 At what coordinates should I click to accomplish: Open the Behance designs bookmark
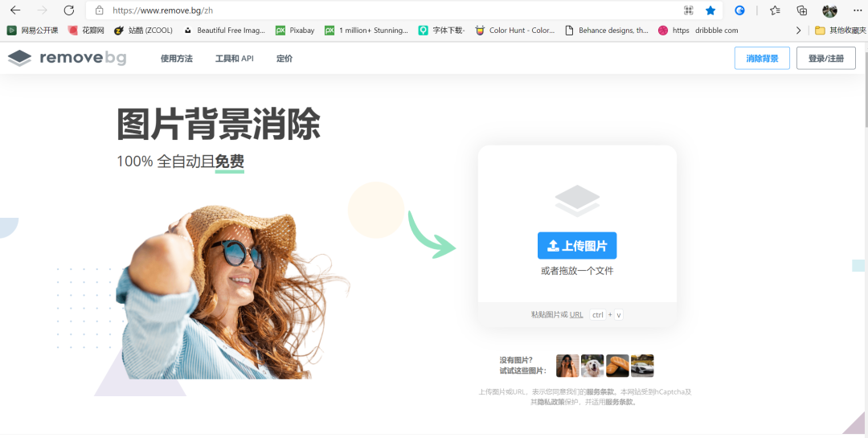(607, 31)
